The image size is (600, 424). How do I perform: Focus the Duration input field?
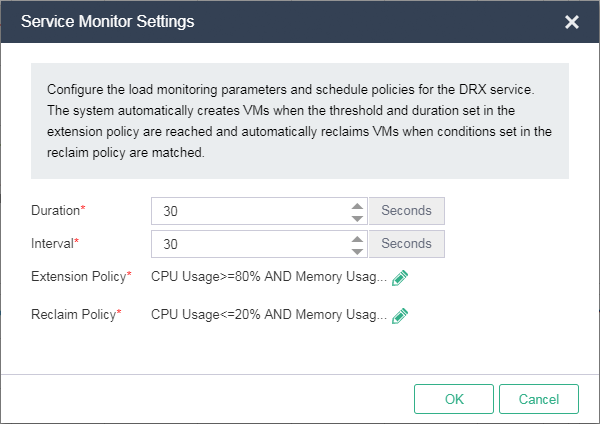(250, 211)
